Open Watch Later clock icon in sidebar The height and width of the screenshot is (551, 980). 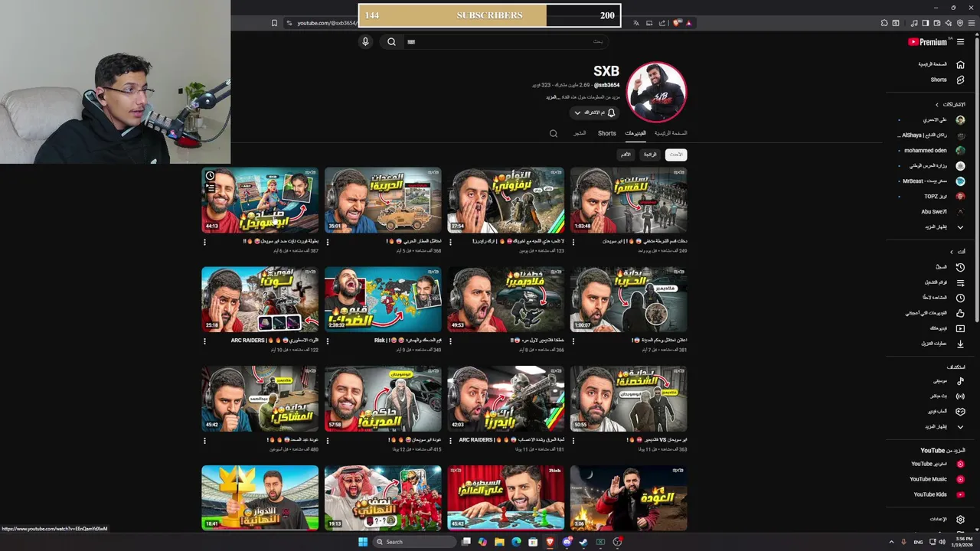tap(960, 298)
